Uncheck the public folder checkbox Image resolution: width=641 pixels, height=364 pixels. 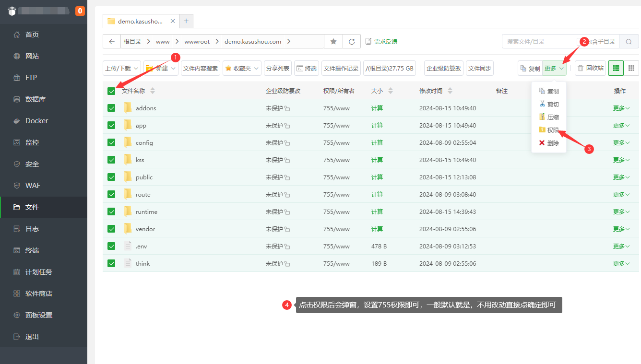point(111,177)
